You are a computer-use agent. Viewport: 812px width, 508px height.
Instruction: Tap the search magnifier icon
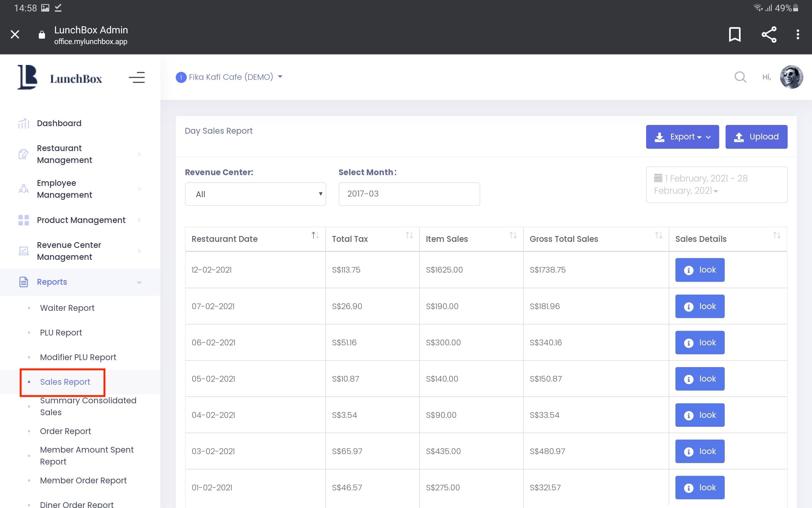740,77
